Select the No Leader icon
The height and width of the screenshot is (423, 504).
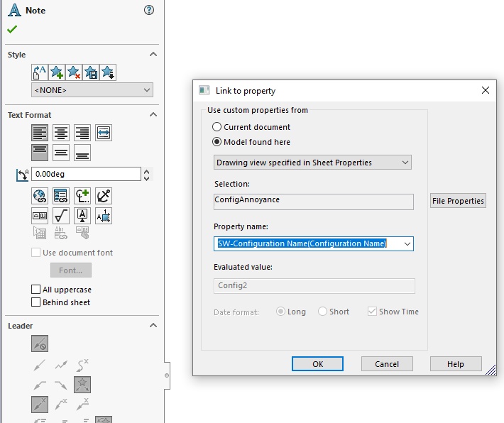click(x=40, y=344)
